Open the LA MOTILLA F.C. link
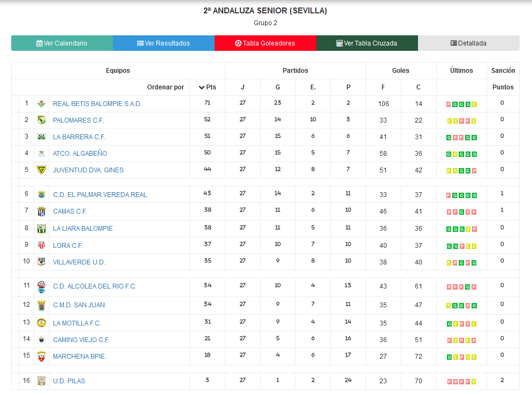The image size is (532, 394). 77,323
